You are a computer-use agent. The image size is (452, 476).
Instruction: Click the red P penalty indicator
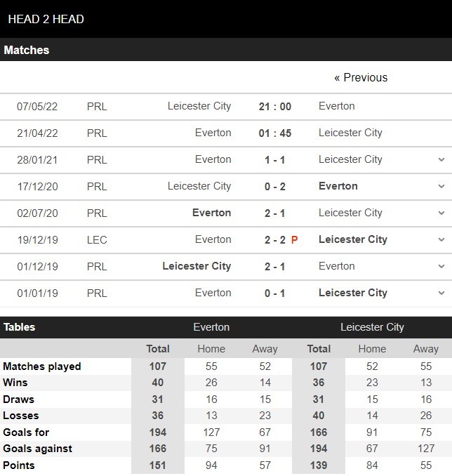click(295, 240)
